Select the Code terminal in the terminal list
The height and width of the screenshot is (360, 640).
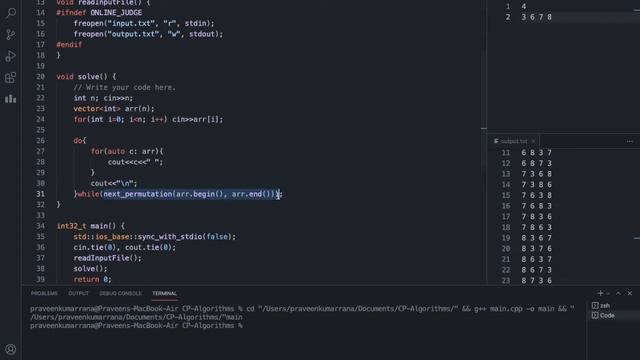pyautogui.click(x=607, y=315)
